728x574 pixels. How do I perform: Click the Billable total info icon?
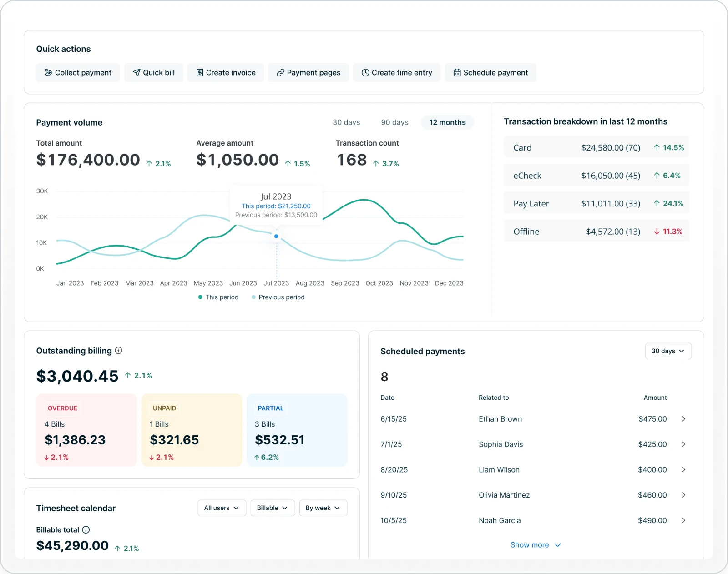(x=86, y=529)
